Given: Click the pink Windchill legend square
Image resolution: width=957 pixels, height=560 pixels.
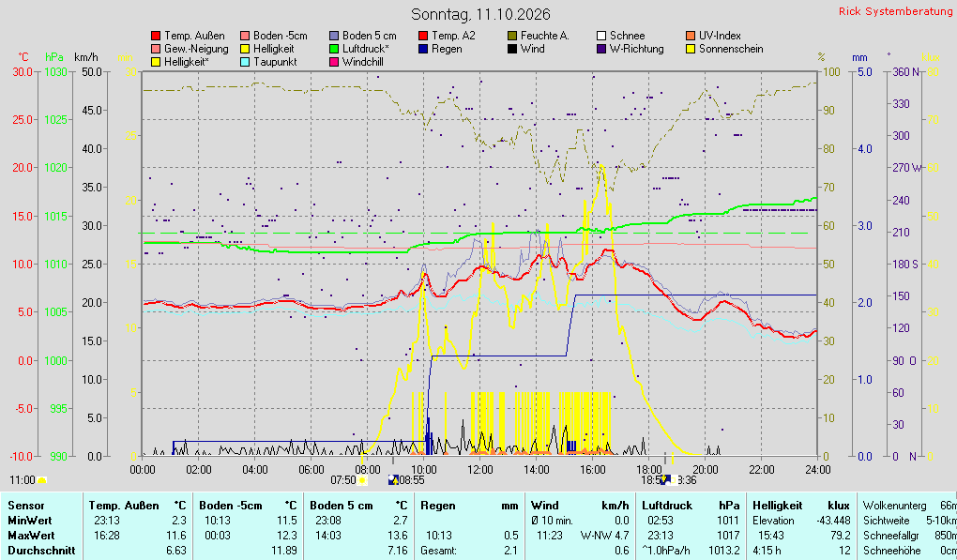Looking at the screenshot, I should (334, 62).
